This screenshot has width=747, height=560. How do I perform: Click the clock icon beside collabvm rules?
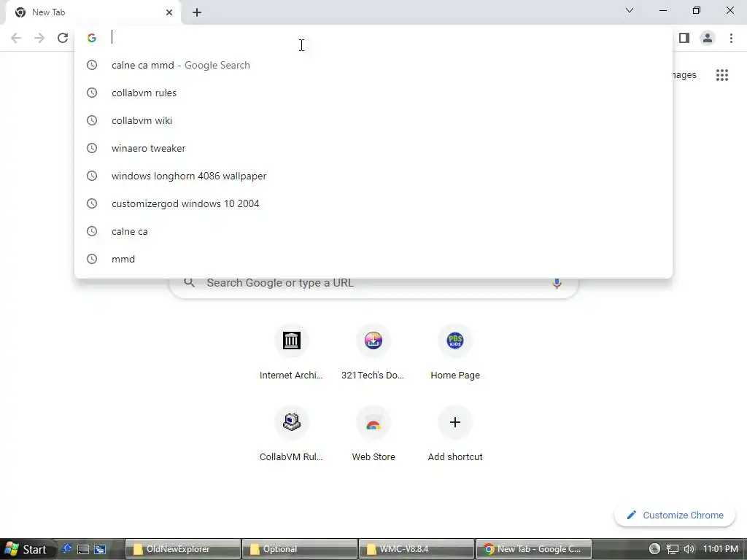[x=92, y=93]
